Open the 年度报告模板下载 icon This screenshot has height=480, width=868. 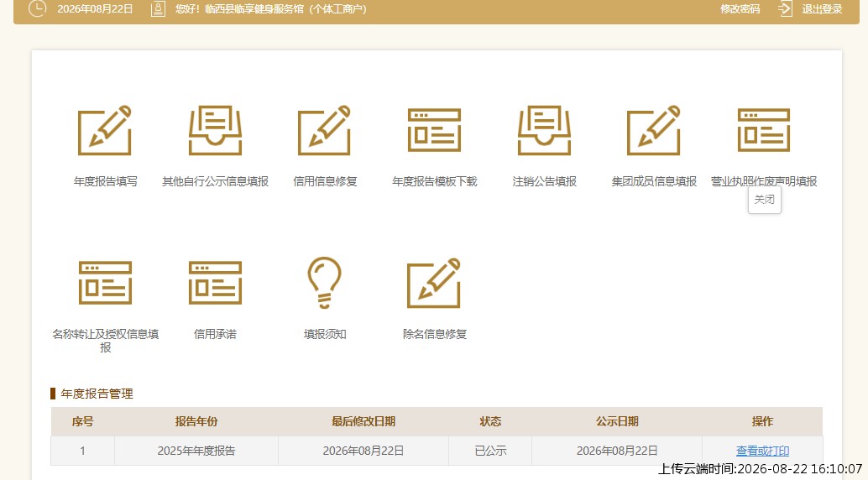click(434, 131)
